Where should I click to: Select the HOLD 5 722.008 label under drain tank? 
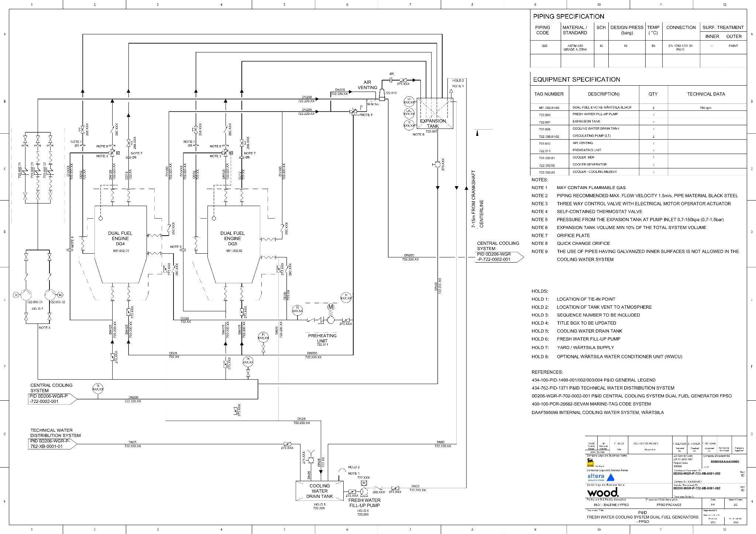320,506
